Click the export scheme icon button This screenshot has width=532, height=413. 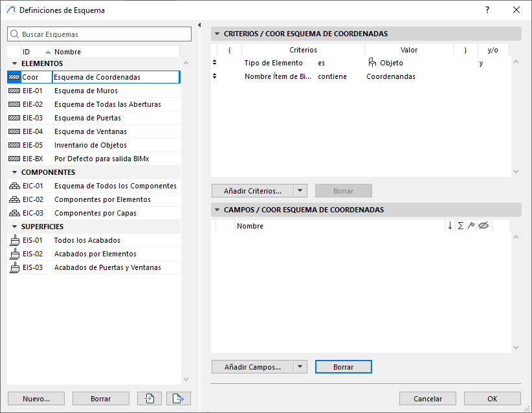178,399
